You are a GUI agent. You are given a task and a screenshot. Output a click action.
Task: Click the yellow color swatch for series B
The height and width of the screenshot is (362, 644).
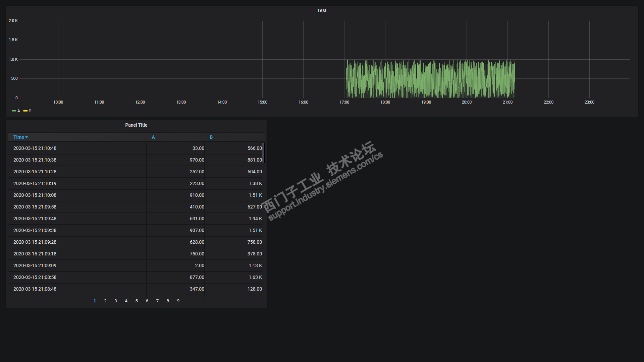(x=25, y=111)
